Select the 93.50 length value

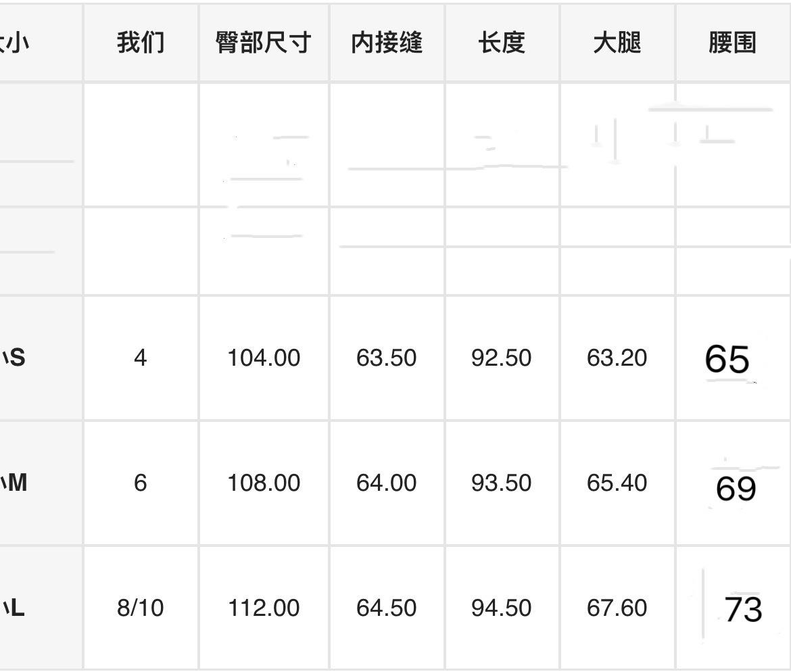[x=502, y=483]
